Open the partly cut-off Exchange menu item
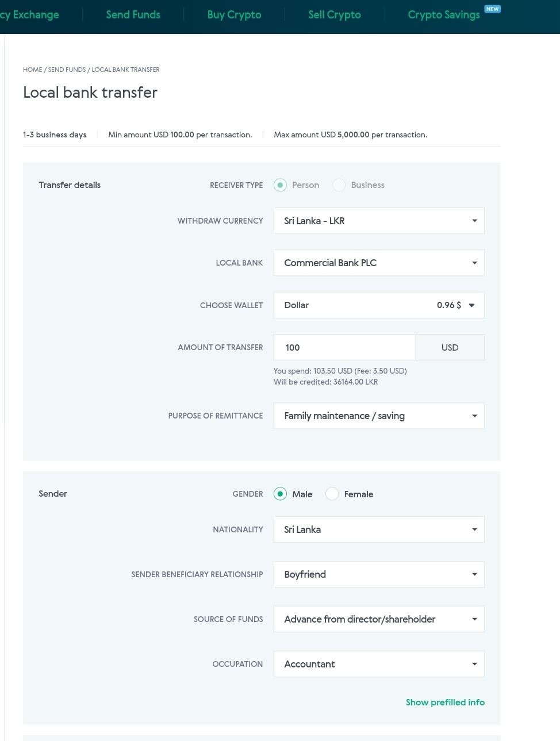Viewport: 560px width, 741px height. (29, 15)
